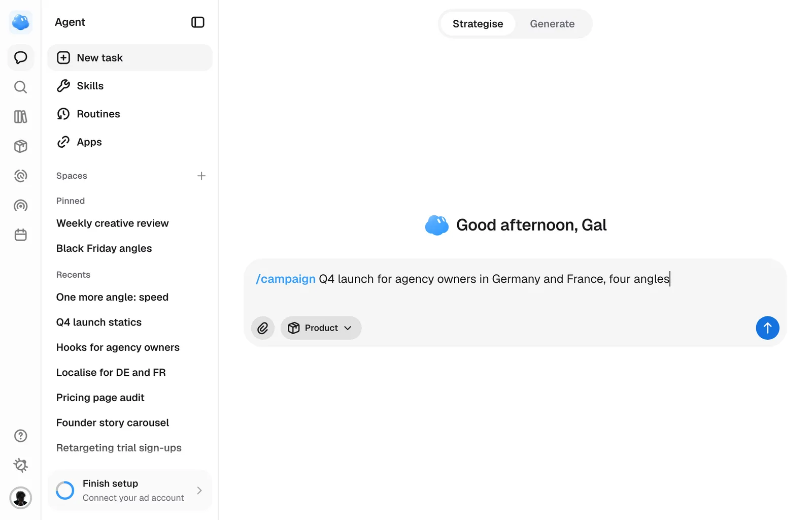Open recent One more angle: speed
The image size is (812, 520).
[112, 297]
